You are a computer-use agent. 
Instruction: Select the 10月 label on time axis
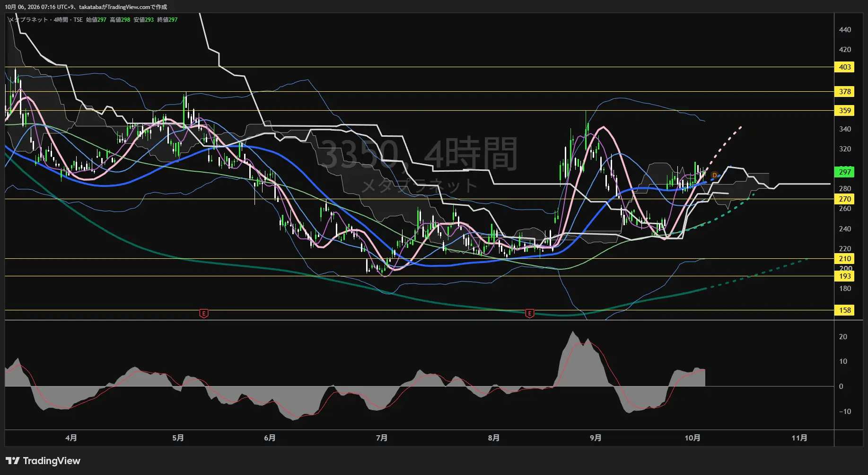[x=693, y=438]
